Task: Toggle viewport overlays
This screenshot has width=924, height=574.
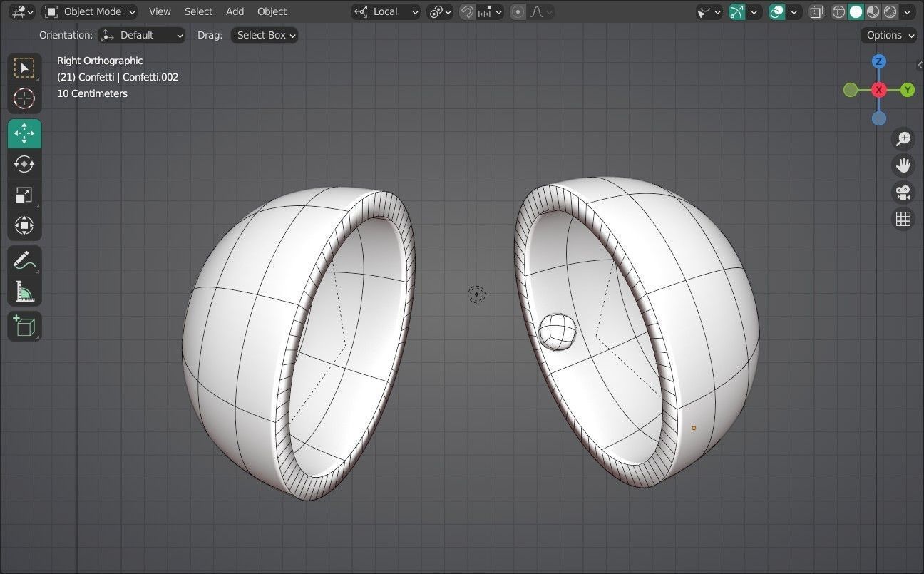Action: [777, 11]
